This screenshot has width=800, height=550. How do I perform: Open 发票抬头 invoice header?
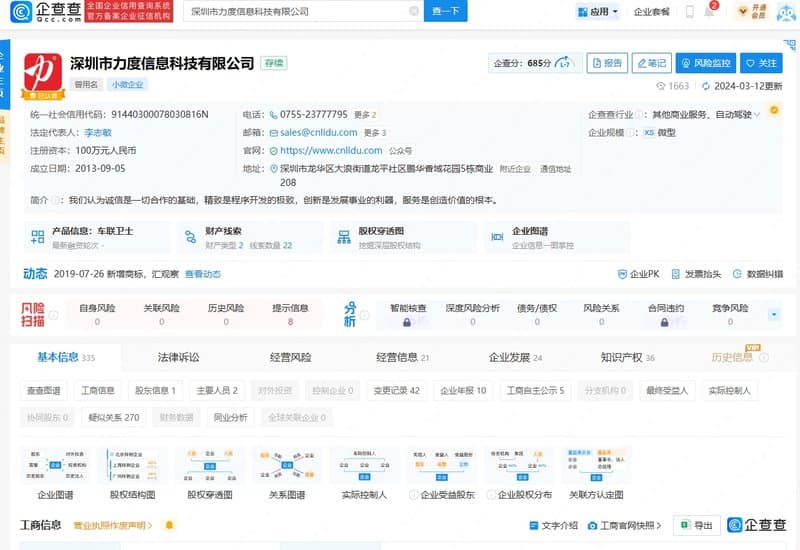tap(696, 274)
